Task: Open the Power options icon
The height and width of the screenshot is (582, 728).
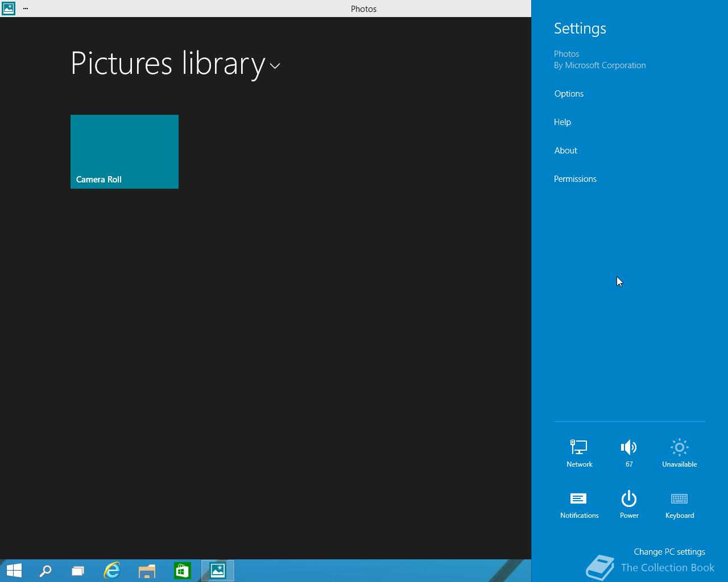Action: coord(629,505)
